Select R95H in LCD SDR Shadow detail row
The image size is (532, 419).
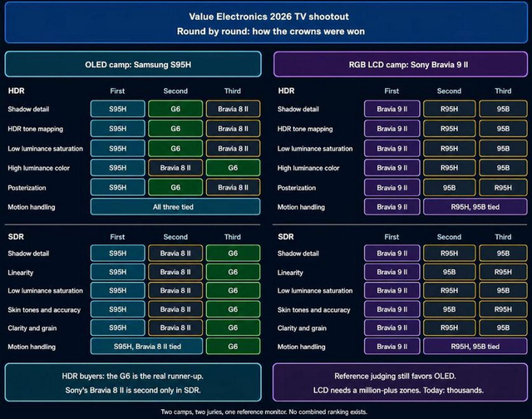[449, 253]
